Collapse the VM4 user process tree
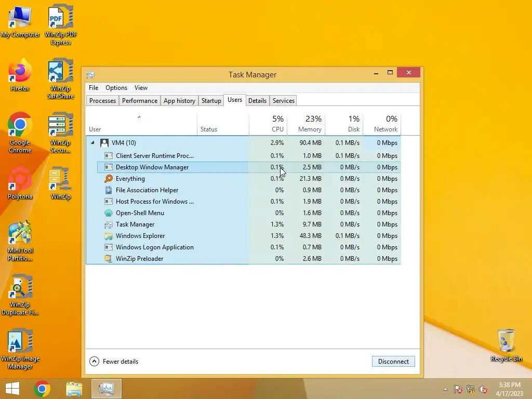The height and width of the screenshot is (399, 532). [92, 143]
